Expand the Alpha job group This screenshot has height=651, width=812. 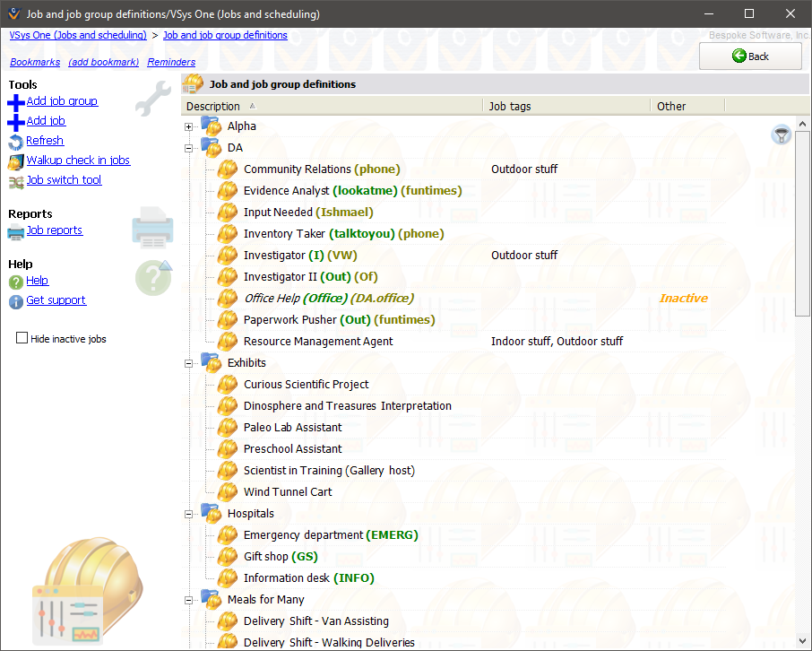[x=188, y=126]
